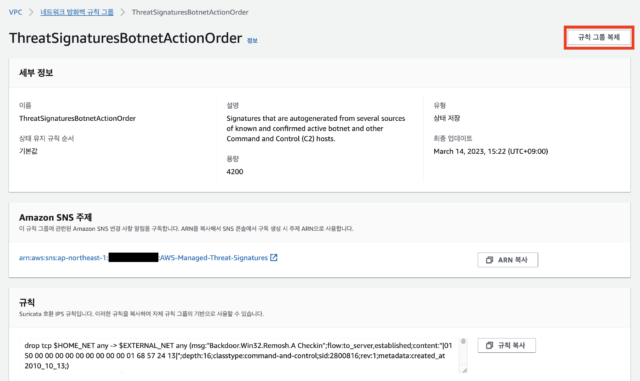Click the Amazon SNS 주제 section heading
The height and width of the screenshot is (381, 640).
pos(56,217)
